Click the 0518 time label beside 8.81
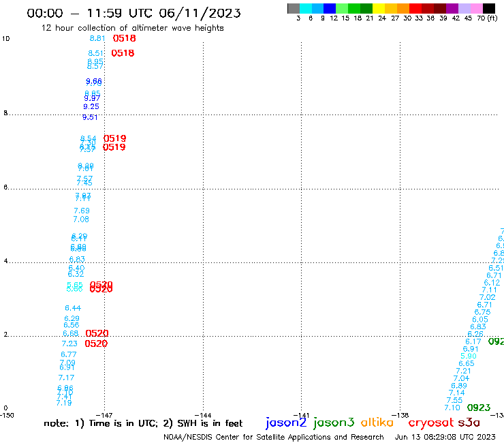Image resolution: width=504 pixels, height=443 pixels. click(125, 38)
